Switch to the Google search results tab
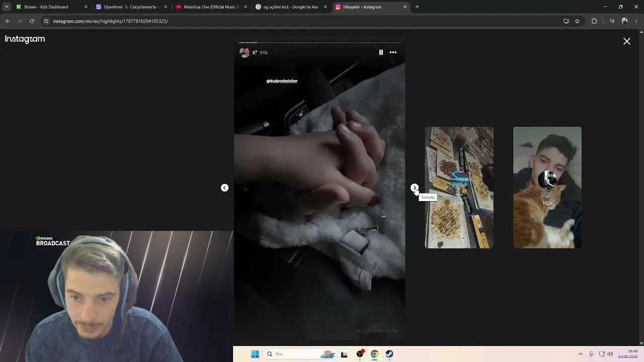Viewport: 644px width, 362px height. click(x=291, y=7)
